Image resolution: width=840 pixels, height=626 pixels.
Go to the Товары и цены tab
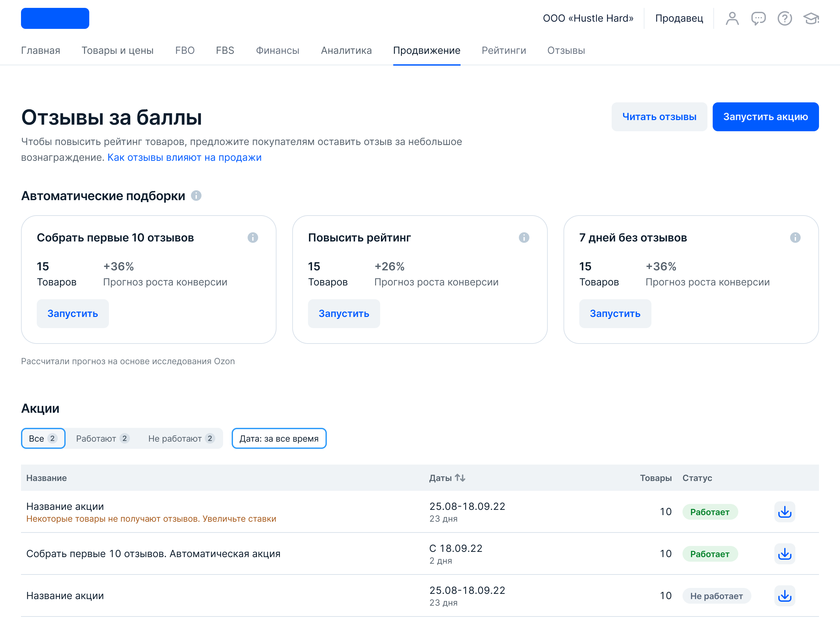tap(117, 51)
